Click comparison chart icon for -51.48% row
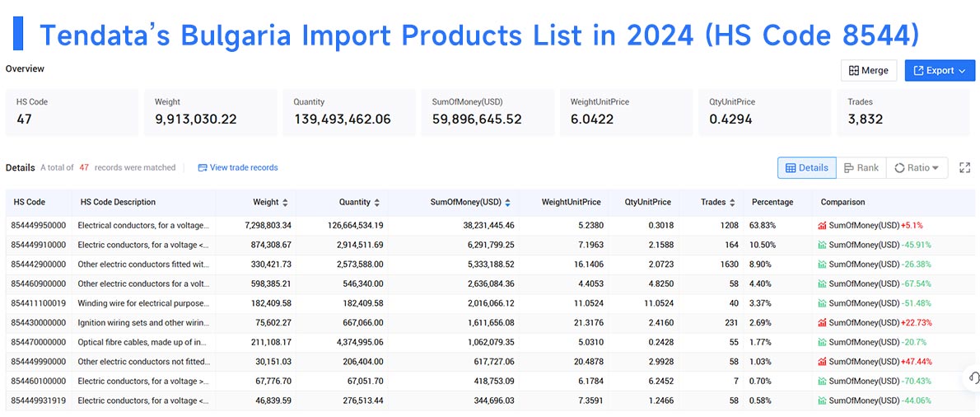The height and width of the screenshot is (417, 980). 822,303
